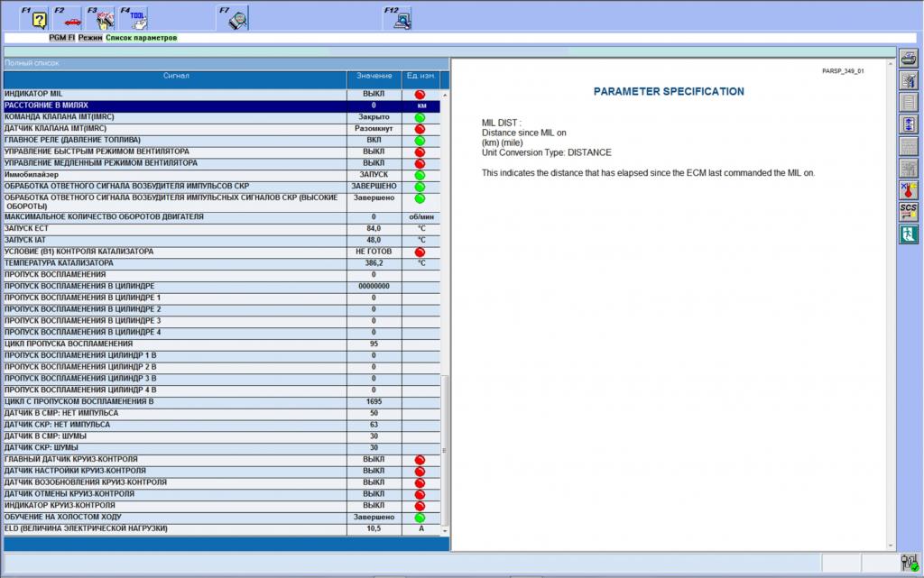Image resolution: width=924 pixels, height=578 pixels.
Task: Exit using the green running-man icon
Action: point(909,234)
